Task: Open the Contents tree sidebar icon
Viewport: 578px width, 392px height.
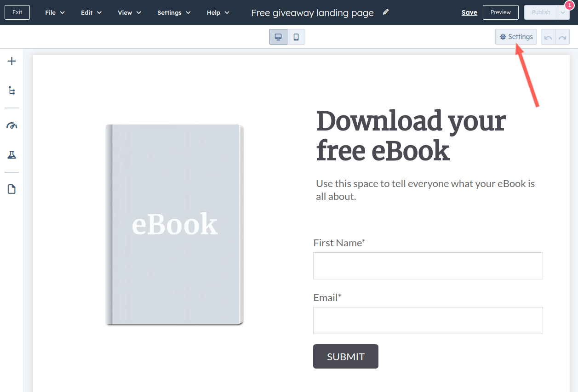Action: coord(12,91)
